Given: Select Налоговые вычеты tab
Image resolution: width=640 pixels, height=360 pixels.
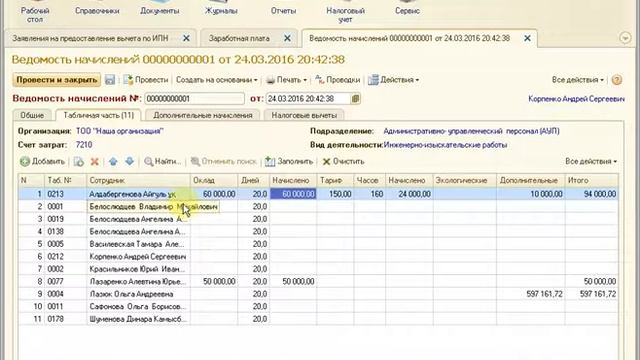Looking at the screenshot, I should 304,116.
